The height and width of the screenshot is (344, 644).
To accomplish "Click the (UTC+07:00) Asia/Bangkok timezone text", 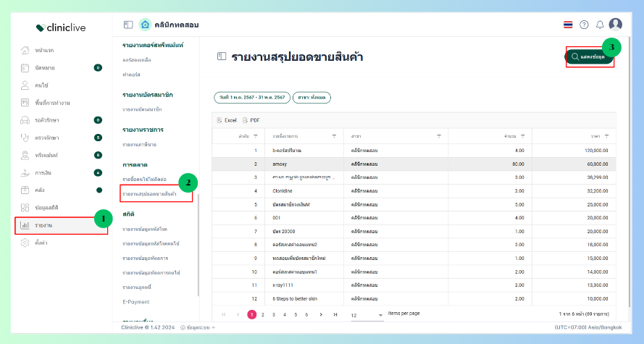I will pos(588,327).
